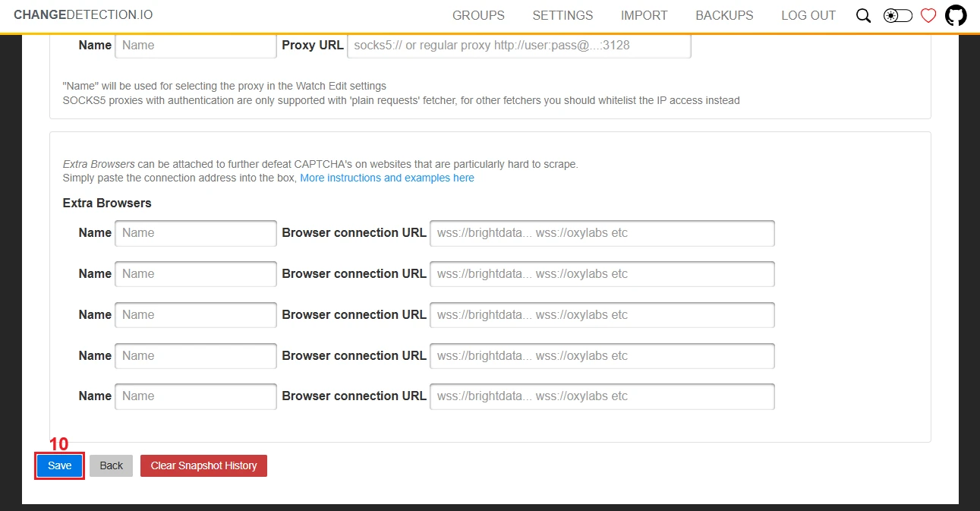Toggle dark mode switch in header

(x=897, y=16)
